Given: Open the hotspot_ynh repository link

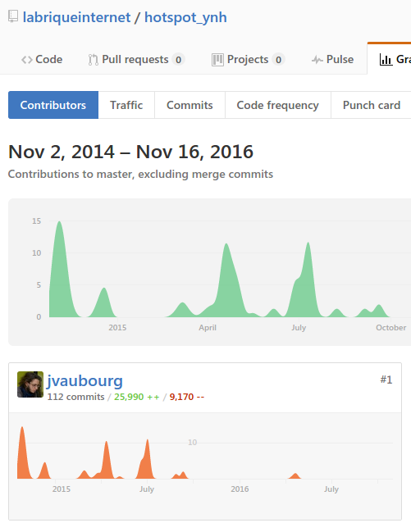Looking at the screenshot, I should [185, 17].
